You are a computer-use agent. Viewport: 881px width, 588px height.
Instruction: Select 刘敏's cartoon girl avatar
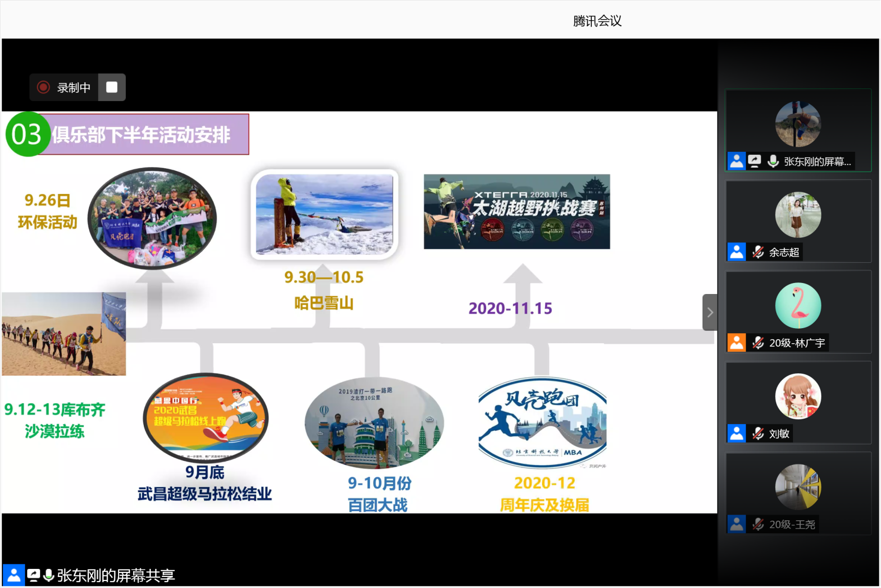[x=798, y=397]
